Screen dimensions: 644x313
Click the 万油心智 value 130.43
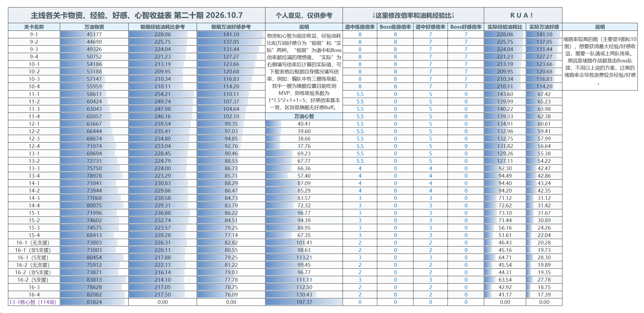tap(304, 295)
